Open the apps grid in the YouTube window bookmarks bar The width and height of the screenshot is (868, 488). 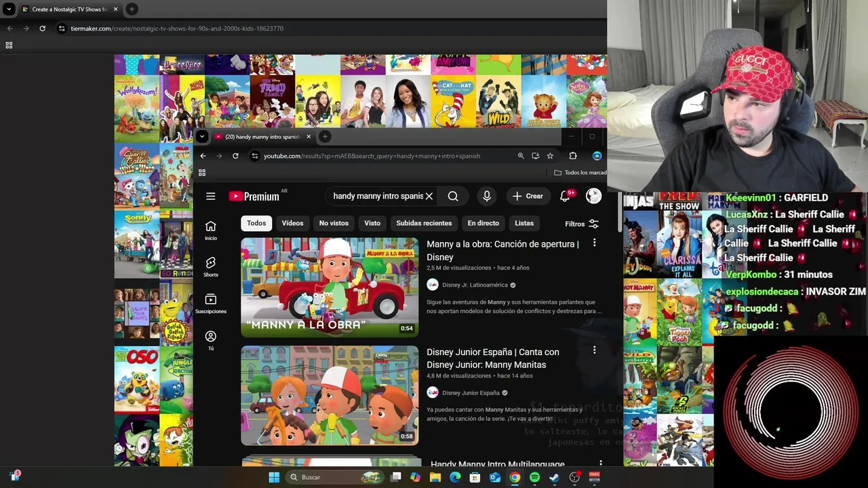coord(202,173)
